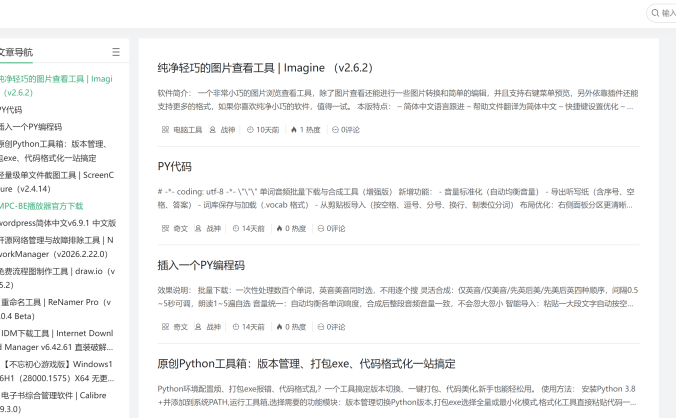Viewport: 676px width, 418px height.
Task: Click the Imagine post summary text
Action: tap(398, 100)
